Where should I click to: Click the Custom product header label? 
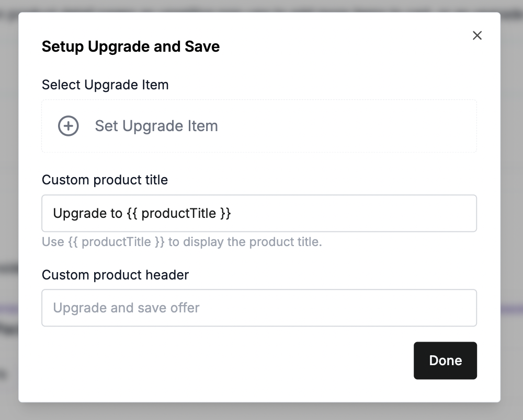click(x=115, y=275)
